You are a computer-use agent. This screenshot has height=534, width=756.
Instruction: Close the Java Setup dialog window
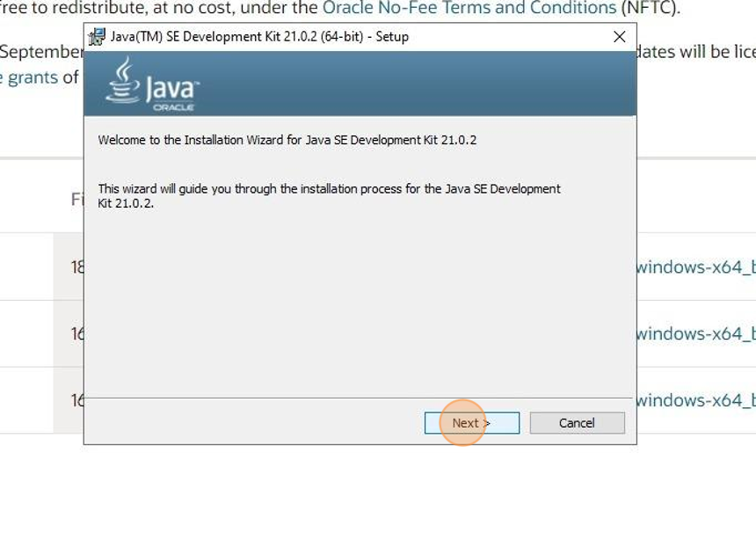pyautogui.click(x=620, y=37)
